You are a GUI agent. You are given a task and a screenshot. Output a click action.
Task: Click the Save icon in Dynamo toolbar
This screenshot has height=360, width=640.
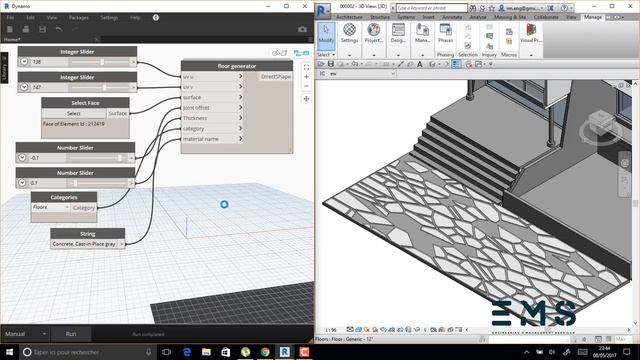(x=42, y=29)
